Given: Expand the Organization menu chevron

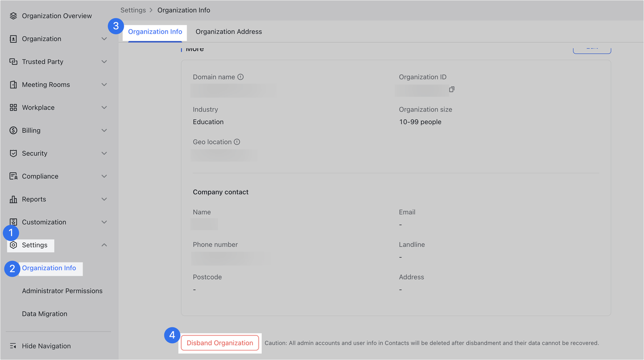Looking at the screenshot, I should click(104, 39).
